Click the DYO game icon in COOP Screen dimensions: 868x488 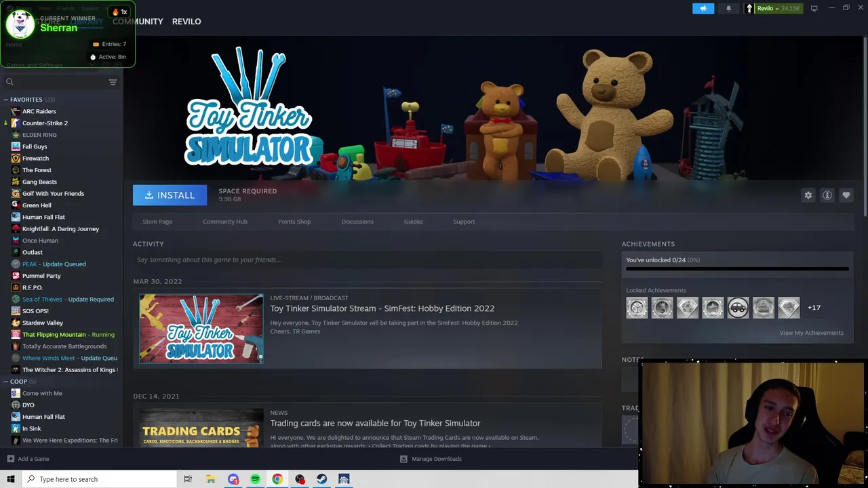point(16,405)
